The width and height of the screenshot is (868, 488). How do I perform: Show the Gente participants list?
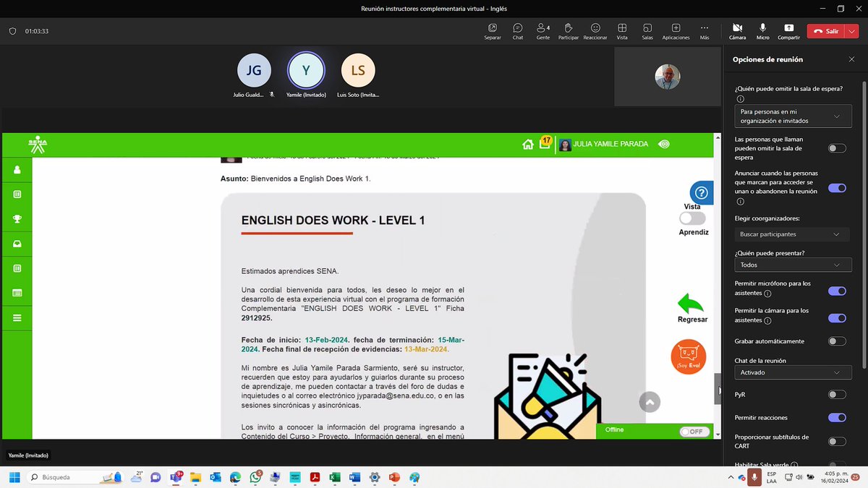point(542,28)
